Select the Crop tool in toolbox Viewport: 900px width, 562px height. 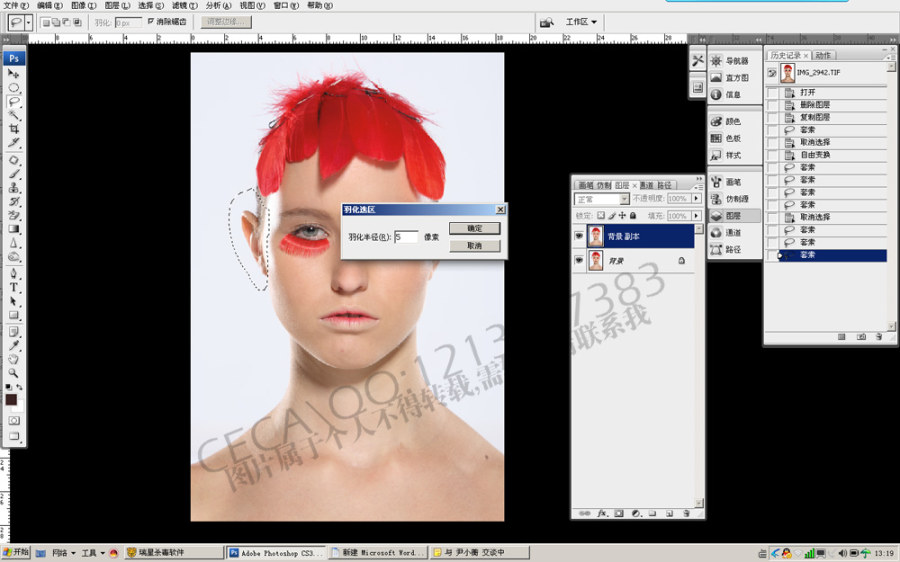(14, 129)
